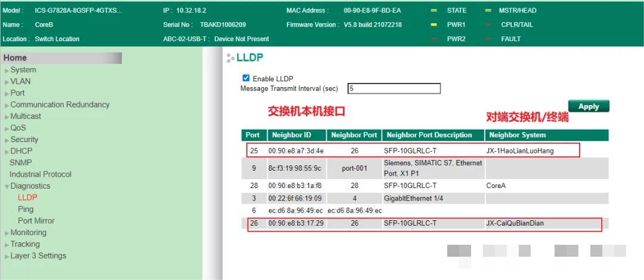Expand the DHCP menu arrow

point(7,152)
